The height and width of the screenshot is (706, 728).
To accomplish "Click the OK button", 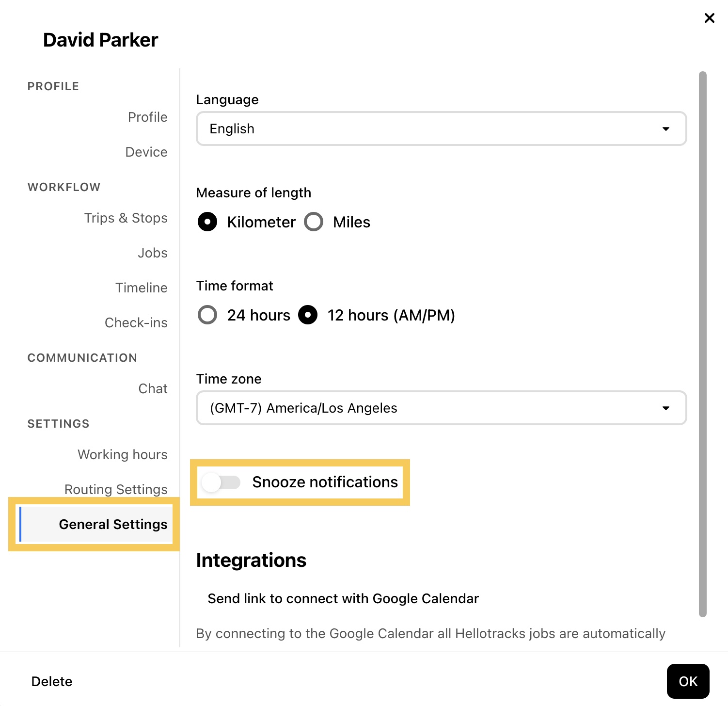I will (688, 681).
